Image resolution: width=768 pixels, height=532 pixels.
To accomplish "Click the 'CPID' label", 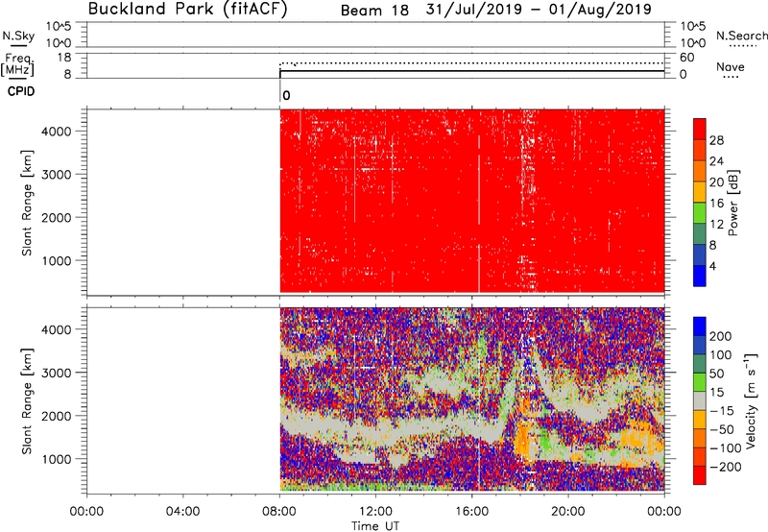I will (x=21, y=91).
